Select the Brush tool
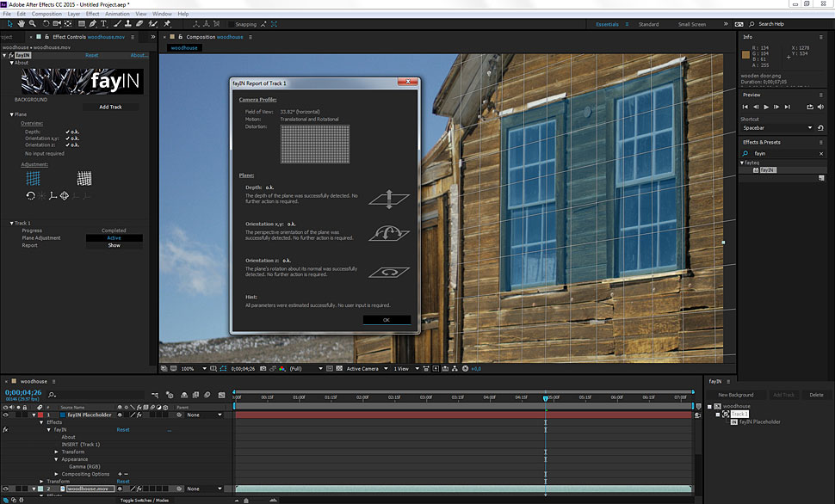 click(x=116, y=24)
